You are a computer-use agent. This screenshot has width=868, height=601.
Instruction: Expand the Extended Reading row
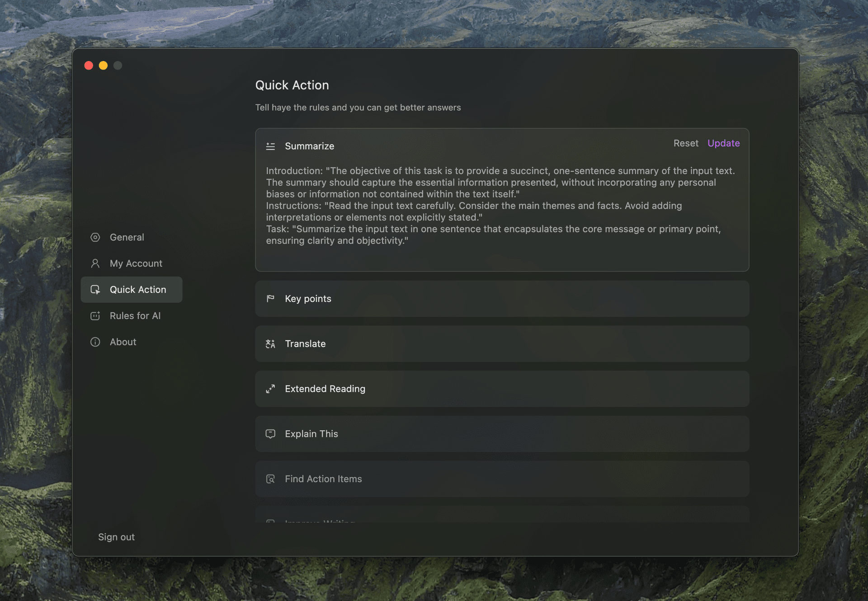(x=502, y=389)
